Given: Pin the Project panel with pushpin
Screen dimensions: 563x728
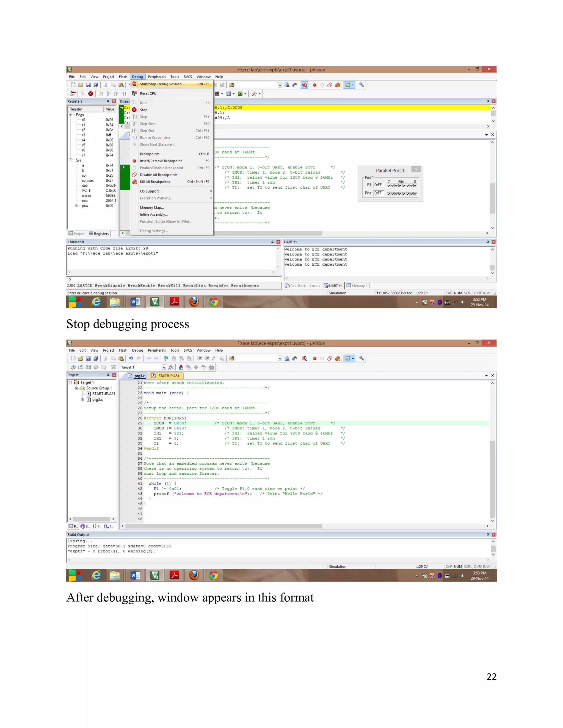Looking at the screenshot, I should [108, 375].
